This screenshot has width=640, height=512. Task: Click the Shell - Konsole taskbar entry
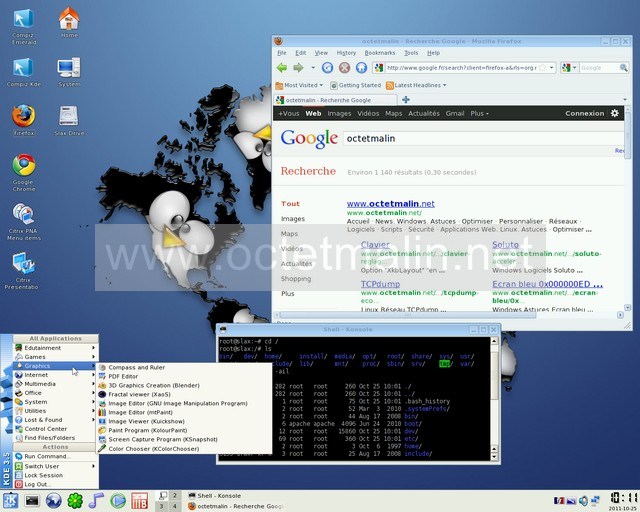pyautogui.click(x=220, y=496)
